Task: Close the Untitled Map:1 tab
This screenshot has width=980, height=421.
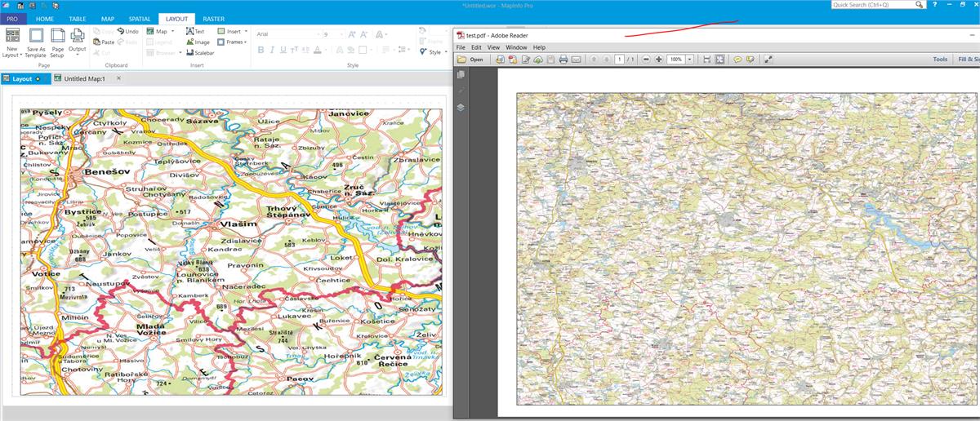Action: tap(118, 78)
